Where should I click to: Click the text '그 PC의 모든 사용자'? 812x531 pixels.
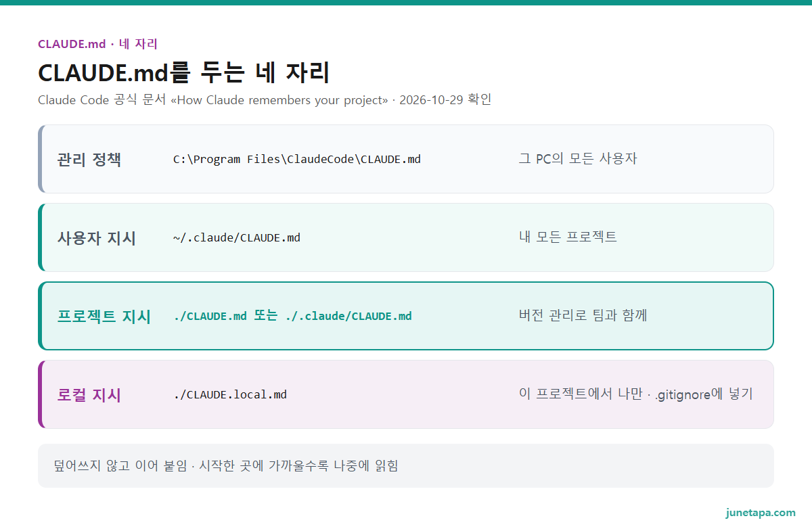(x=578, y=159)
